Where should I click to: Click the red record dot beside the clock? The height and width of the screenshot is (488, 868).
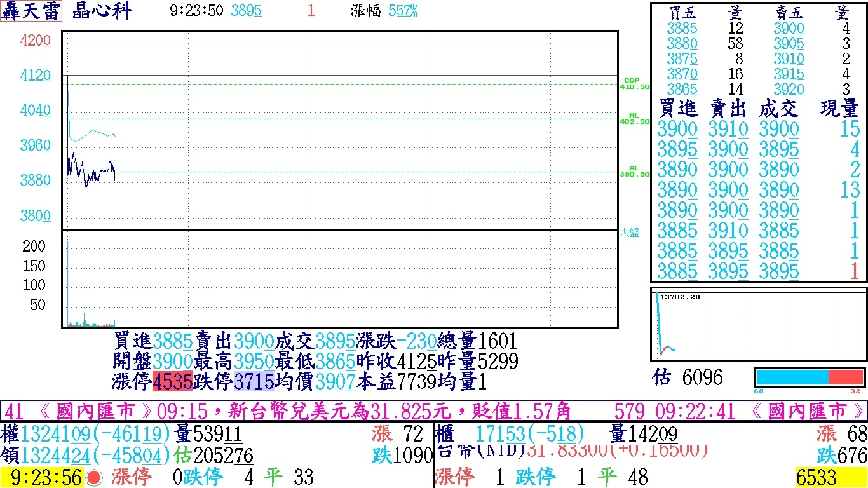[x=95, y=478]
